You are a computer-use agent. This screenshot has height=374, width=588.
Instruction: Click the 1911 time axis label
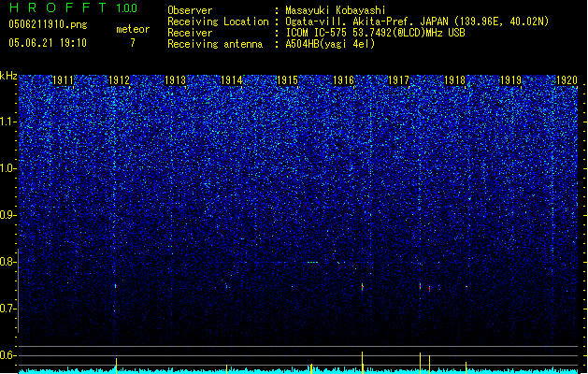point(63,80)
